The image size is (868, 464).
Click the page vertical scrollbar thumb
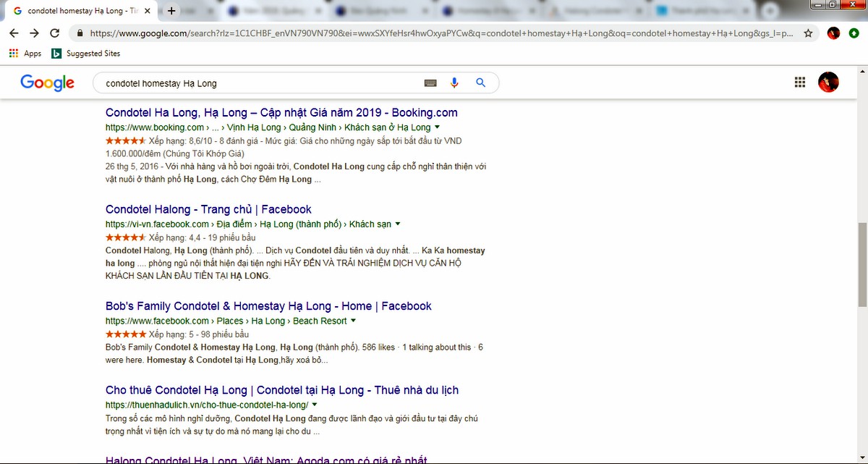(x=862, y=264)
